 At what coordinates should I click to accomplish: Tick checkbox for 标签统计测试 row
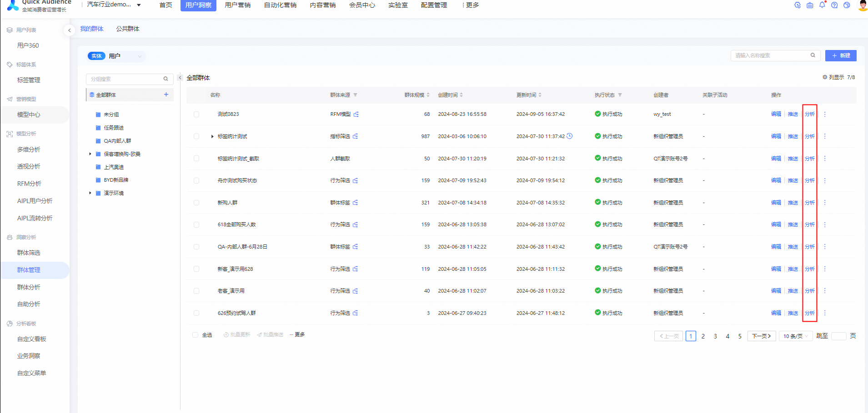(196, 136)
